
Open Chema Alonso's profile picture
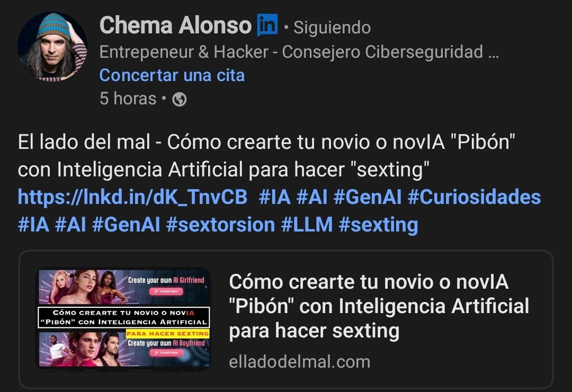52,47
